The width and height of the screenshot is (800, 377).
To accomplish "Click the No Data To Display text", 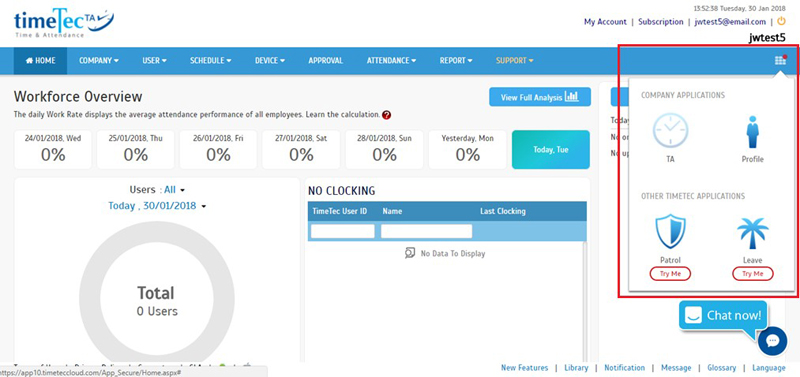I will click(453, 253).
